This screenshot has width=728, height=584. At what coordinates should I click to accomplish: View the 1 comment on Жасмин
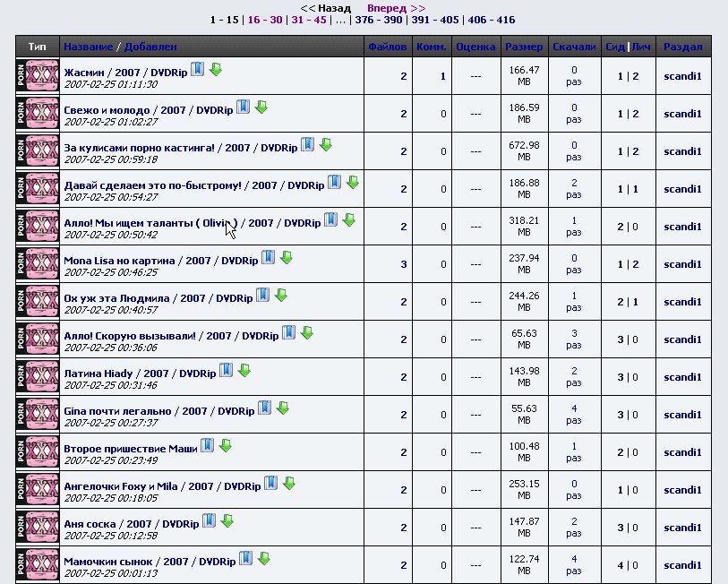(443, 76)
